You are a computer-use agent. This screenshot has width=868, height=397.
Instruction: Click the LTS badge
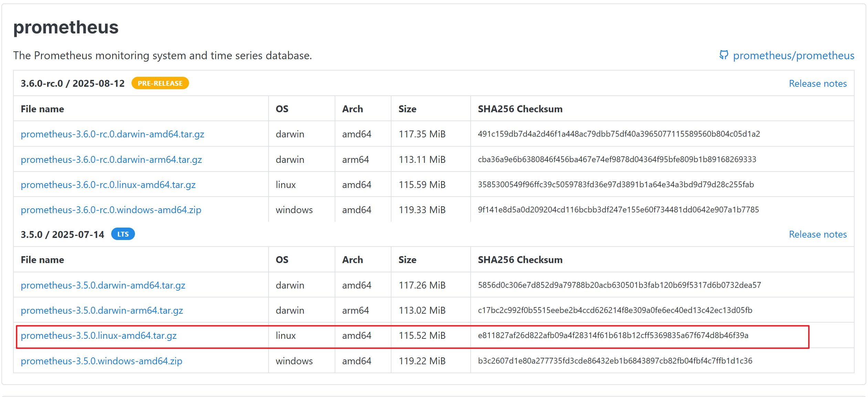(x=123, y=234)
